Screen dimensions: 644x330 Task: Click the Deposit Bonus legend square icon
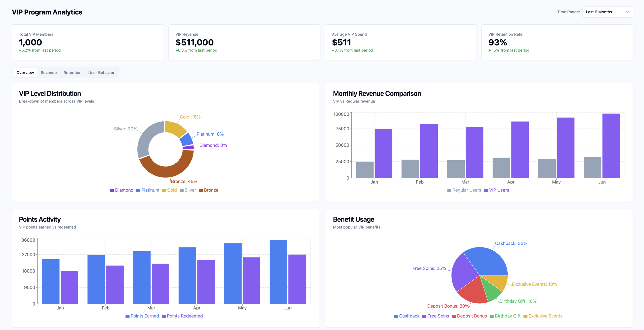pos(454,316)
